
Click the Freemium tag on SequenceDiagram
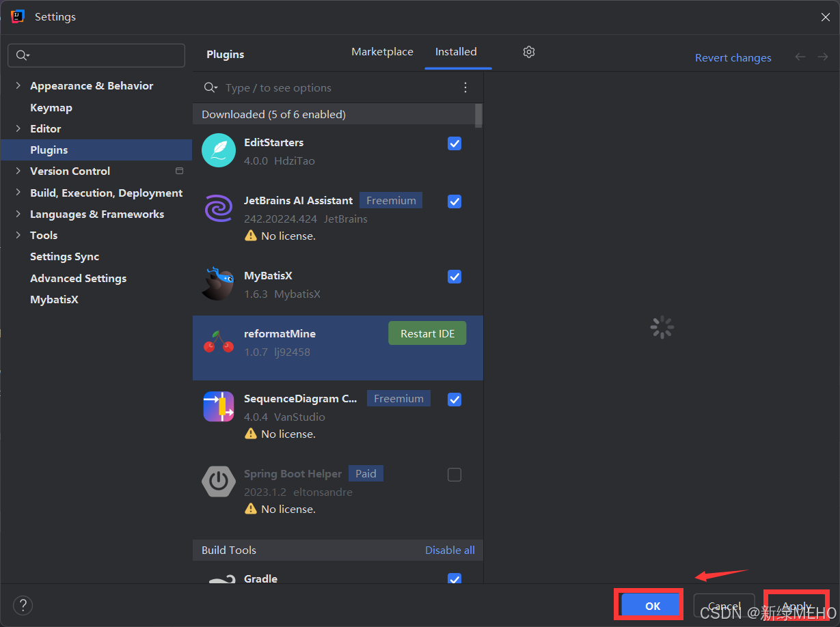[x=398, y=399]
